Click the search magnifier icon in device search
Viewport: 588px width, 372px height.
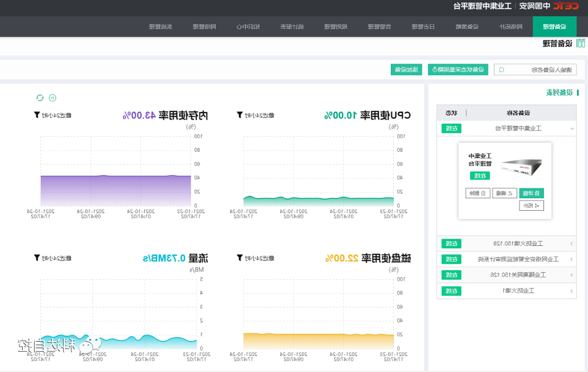pos(502,70)
